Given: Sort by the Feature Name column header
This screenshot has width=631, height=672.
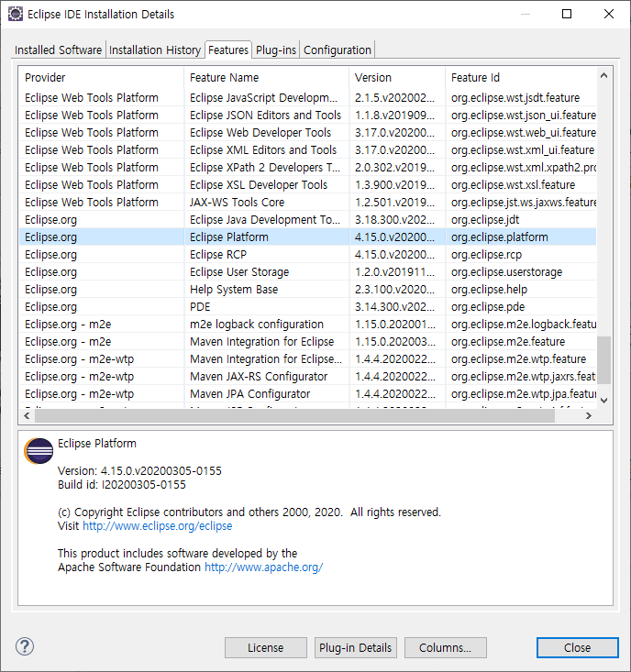Looking at the screenshot, I should tap(267, 78).
